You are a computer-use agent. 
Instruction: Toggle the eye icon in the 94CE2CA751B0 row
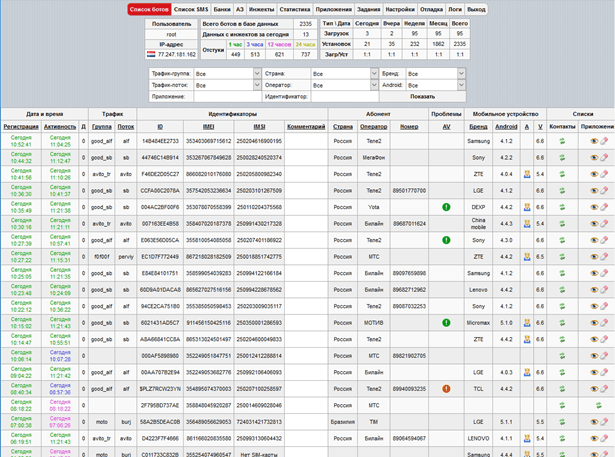(594, 306)
